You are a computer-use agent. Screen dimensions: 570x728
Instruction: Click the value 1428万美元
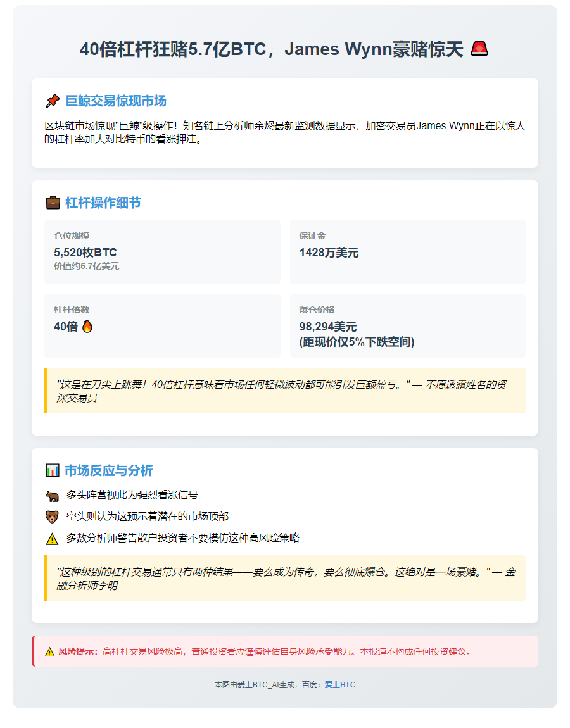[x=329, y=253]
